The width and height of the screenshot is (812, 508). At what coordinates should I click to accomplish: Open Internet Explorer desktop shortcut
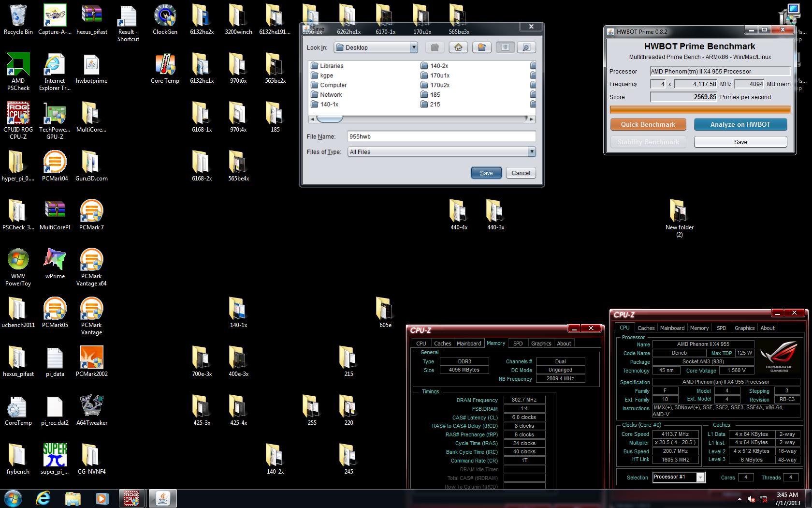[x=55, y=72]
